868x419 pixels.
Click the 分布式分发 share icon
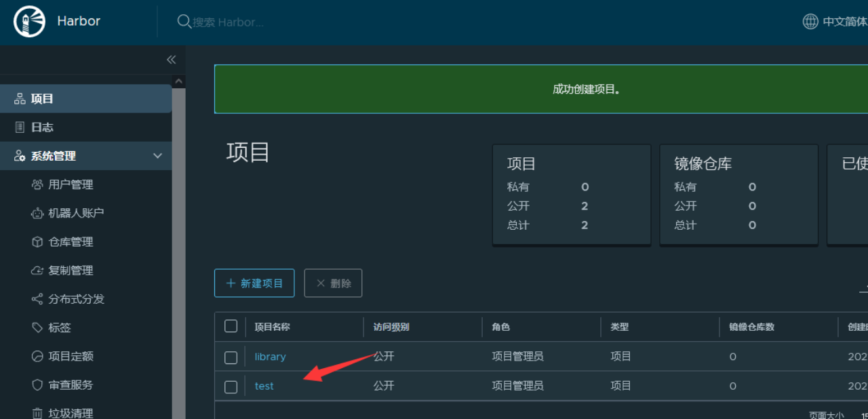pos(37,299)
